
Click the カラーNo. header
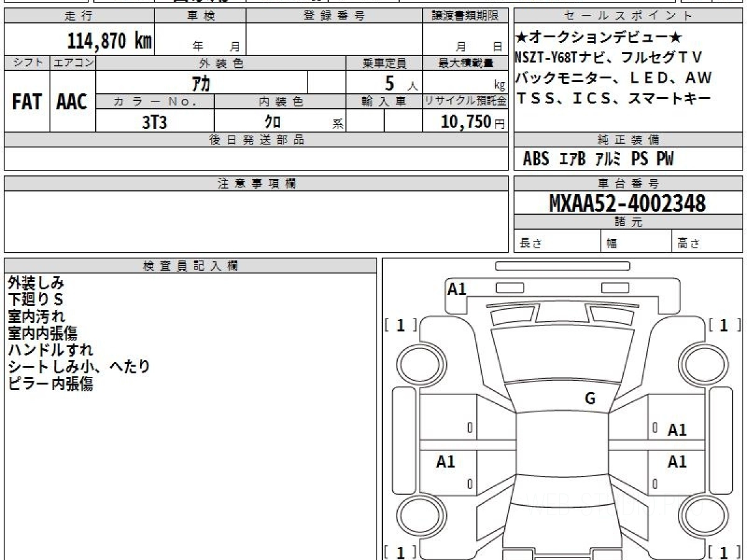[x=155, y=101]
